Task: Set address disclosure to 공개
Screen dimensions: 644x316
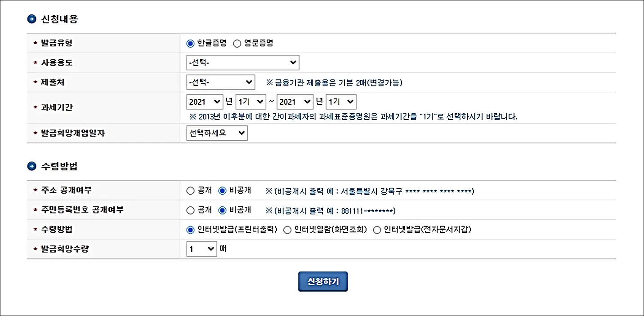Action: [190, 190]
